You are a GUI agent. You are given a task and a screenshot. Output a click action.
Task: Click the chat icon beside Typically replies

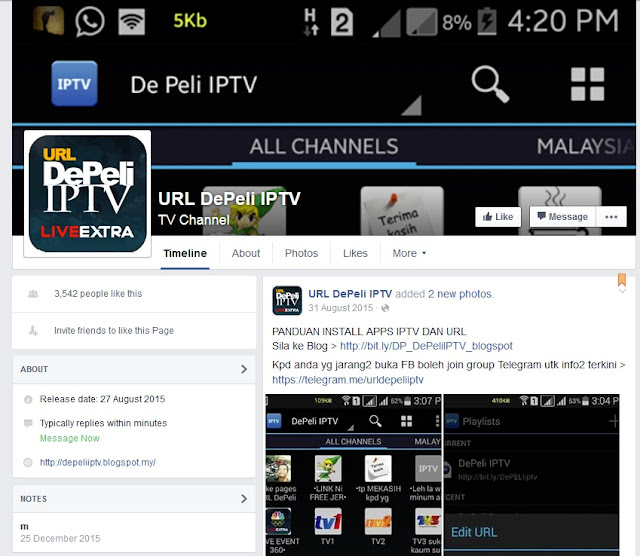(x=28, y=423)
